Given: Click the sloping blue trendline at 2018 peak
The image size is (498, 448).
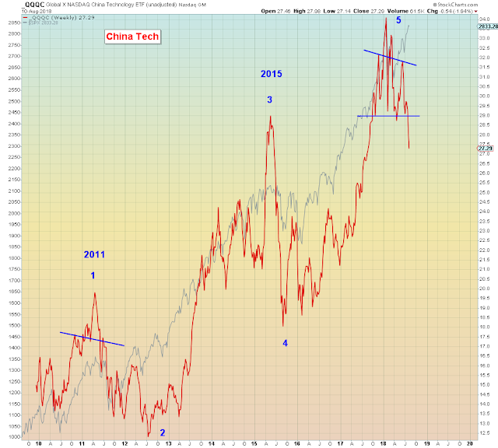Looking at the screenshot, I should point(390,58).
